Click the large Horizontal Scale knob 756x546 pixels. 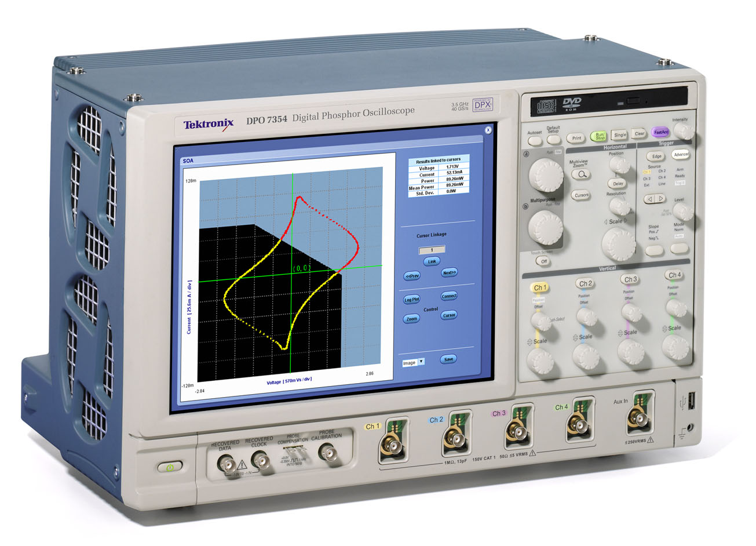(619, 244)
